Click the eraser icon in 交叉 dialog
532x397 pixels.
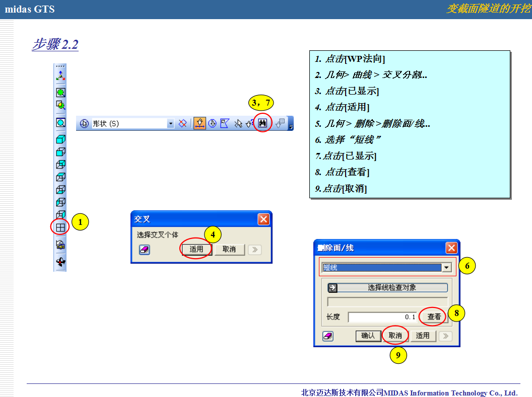[x=145, y=250]
